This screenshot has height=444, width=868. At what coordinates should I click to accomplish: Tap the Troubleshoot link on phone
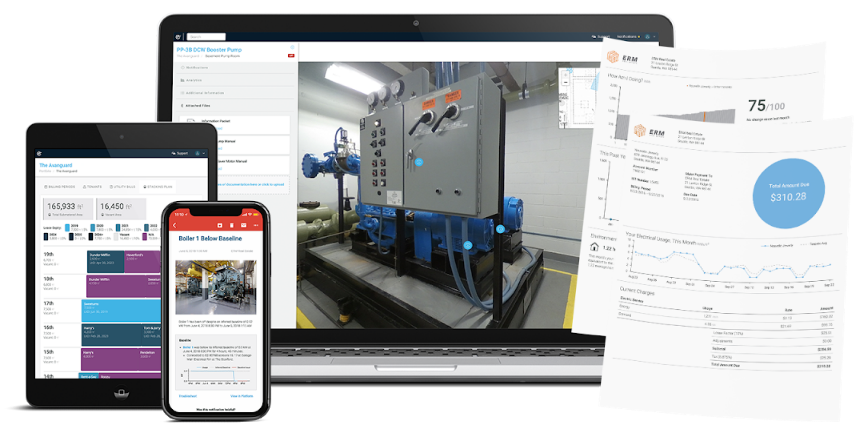[188, 396]
